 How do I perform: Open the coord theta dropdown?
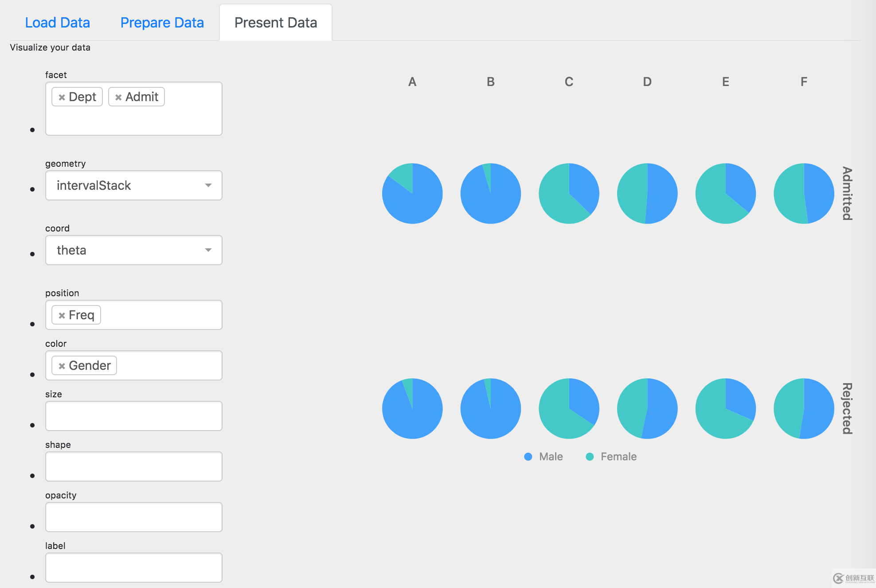pos(133,250)
